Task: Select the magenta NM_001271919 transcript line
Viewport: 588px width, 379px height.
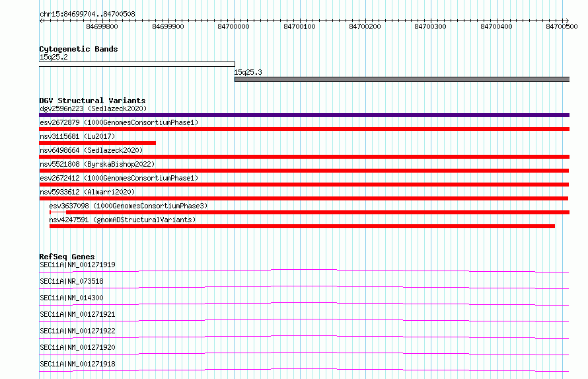Action: (304, 271)
